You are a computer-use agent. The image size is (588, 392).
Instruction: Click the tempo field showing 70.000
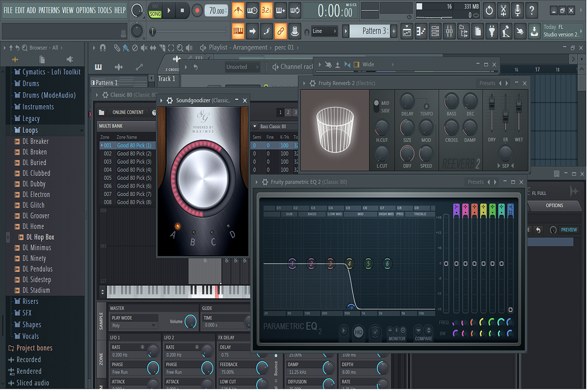point(217,11)
